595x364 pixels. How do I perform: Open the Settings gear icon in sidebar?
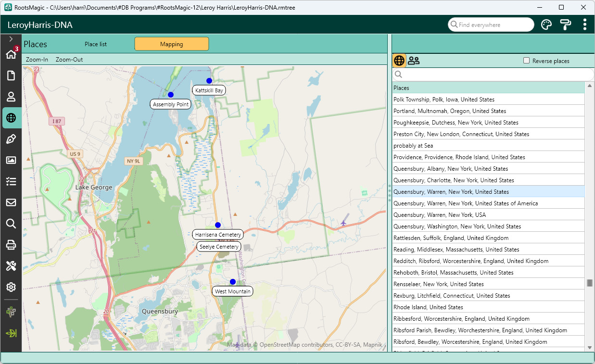pyautogui.click(x=11, y=287)
